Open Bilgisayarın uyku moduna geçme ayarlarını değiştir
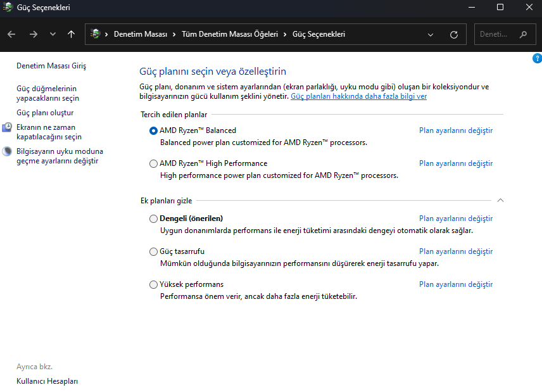Screen dimensions: 542x392 pyautogui.click(x=60, y=156)
